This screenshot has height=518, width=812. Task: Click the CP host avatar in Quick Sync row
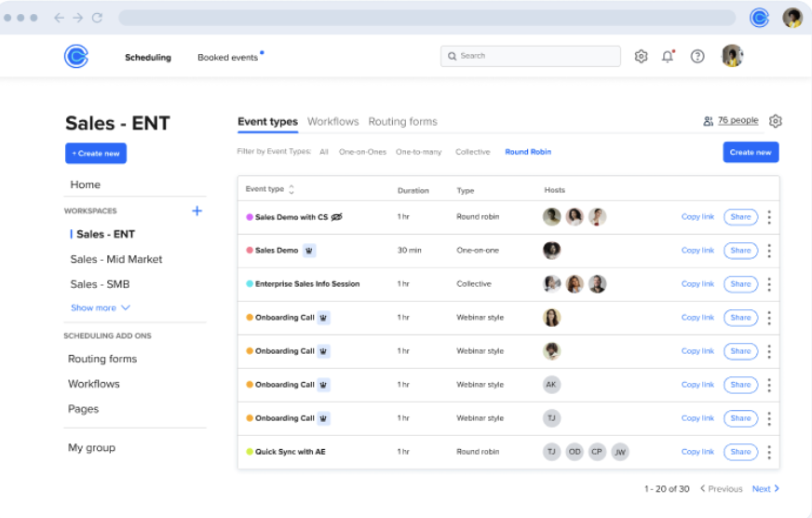click(x=597, y=452)
